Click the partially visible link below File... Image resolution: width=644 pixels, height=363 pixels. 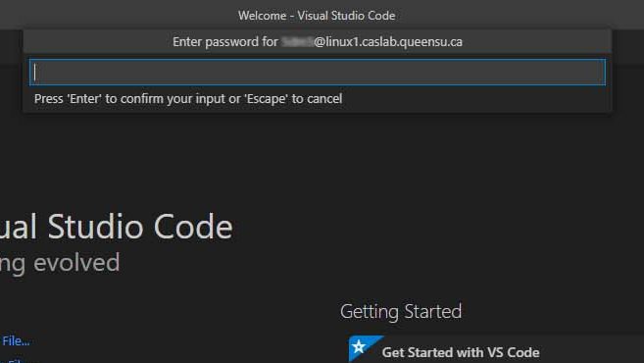pos(17,360)
